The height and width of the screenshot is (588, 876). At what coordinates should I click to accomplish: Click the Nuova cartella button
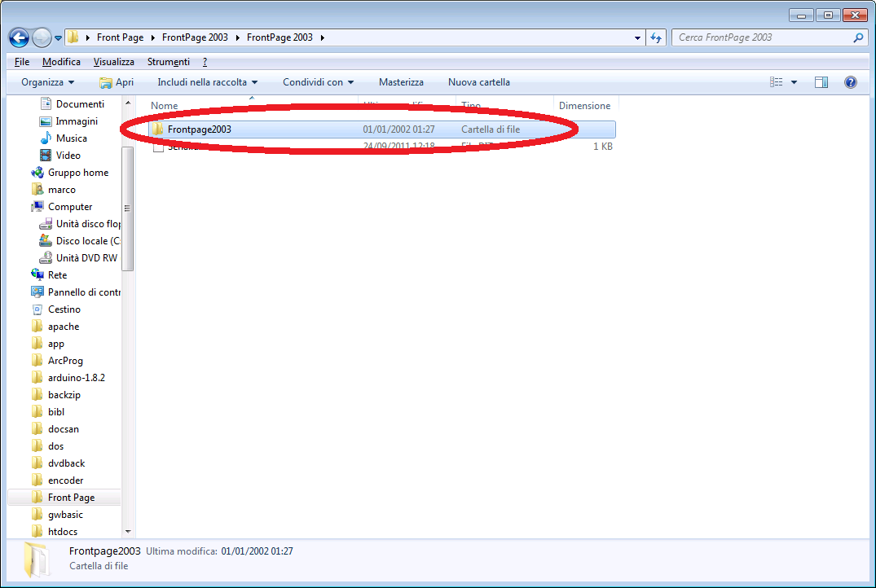[478, 82]
